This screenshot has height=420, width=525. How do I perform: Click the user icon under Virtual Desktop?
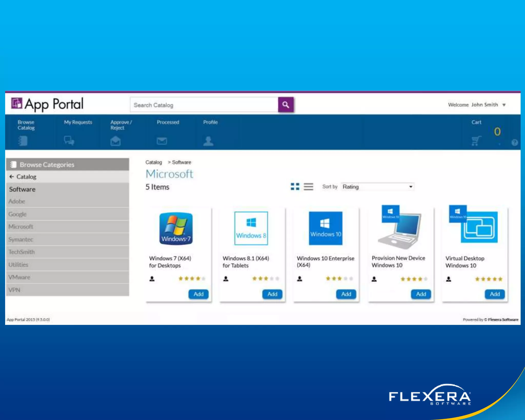(448, 279)
